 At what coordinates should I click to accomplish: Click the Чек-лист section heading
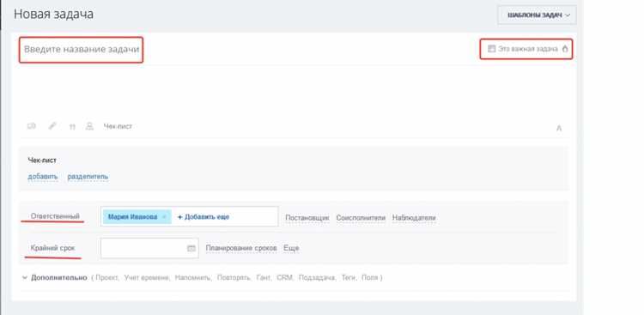click(x=42, y=161)
